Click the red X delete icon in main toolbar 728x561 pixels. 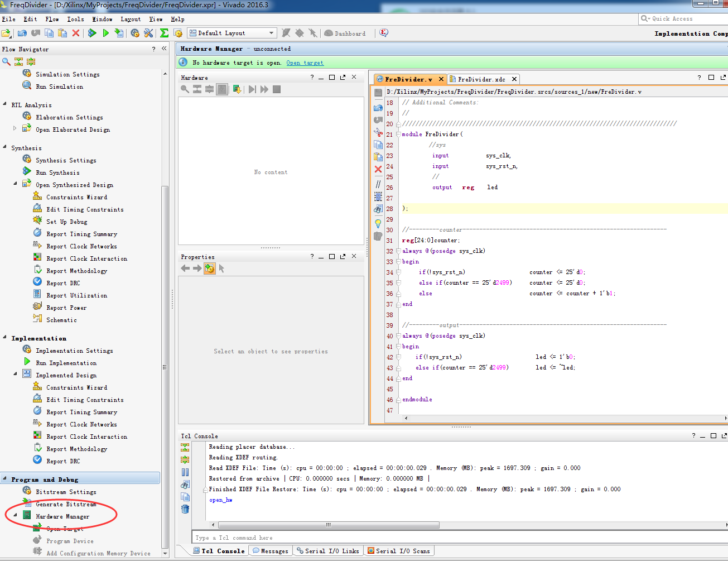tap(76, 33)
